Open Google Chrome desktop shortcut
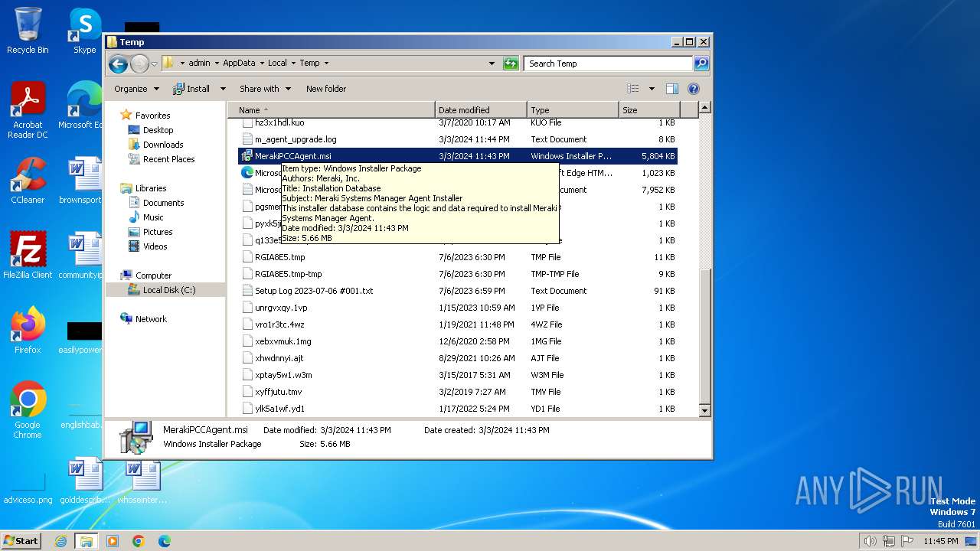This screenshot has height=551, width=980. tap(28, 409)
